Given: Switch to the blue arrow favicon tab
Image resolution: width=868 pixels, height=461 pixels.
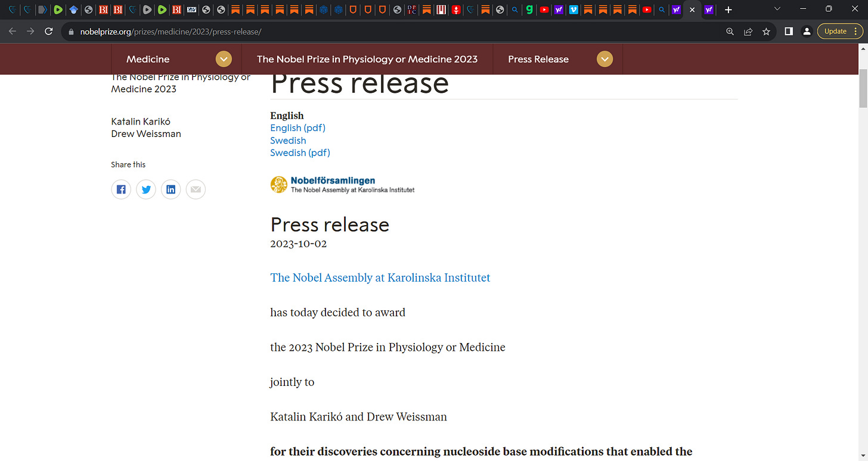Looking at the screenshot, I should tap(42, 10).
